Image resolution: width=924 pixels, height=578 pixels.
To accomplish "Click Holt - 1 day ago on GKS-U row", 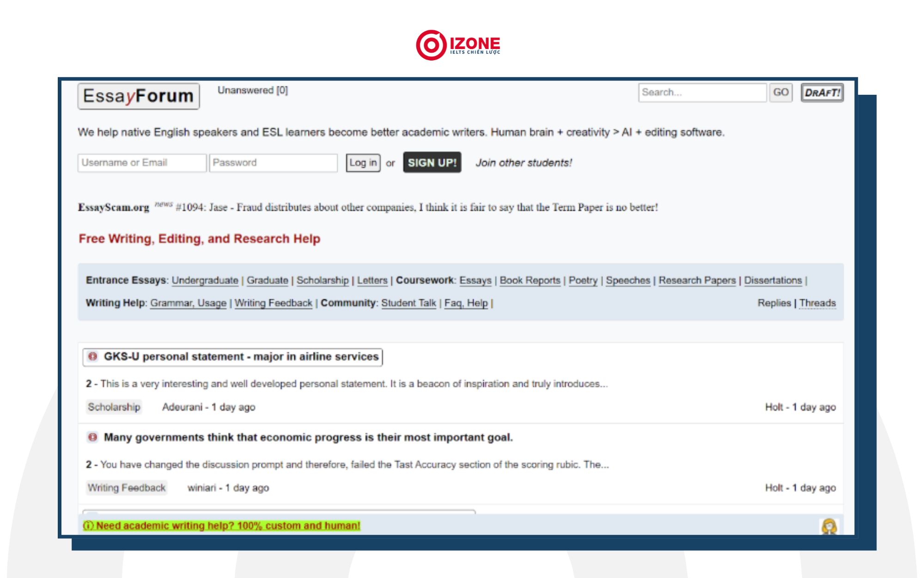I will point(801,407).
